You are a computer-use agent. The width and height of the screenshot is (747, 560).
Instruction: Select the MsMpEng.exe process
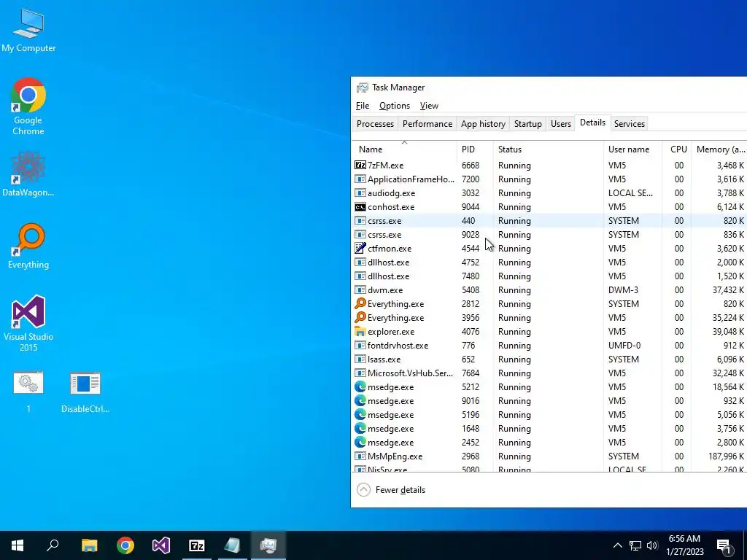[550, 456]
